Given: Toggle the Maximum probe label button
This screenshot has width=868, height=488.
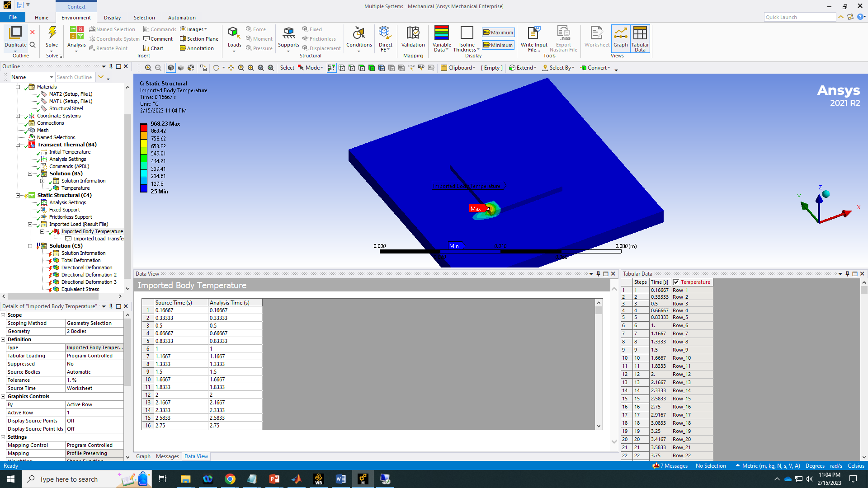Looking at the screenshot, I should [x=498, y=33].
